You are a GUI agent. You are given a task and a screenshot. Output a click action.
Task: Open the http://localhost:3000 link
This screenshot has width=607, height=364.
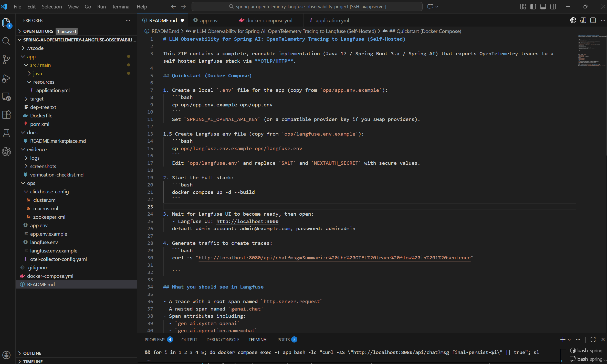tap(247, 221)
